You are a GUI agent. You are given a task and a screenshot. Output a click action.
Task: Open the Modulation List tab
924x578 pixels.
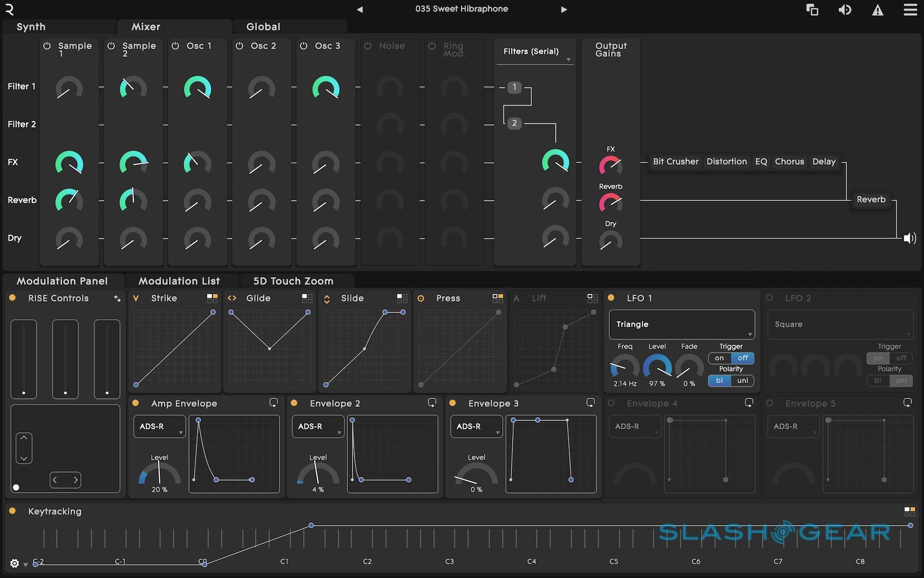point(179,281)
